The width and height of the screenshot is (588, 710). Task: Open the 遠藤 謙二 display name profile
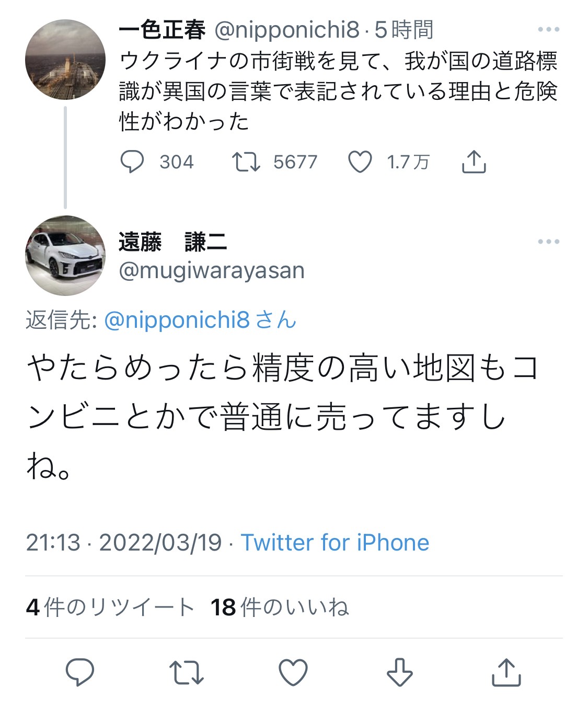coord(173,242)
